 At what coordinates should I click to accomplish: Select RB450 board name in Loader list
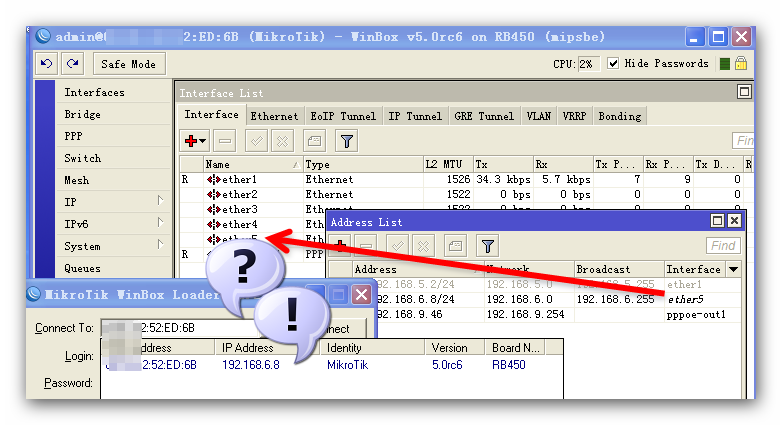[509, 365]
